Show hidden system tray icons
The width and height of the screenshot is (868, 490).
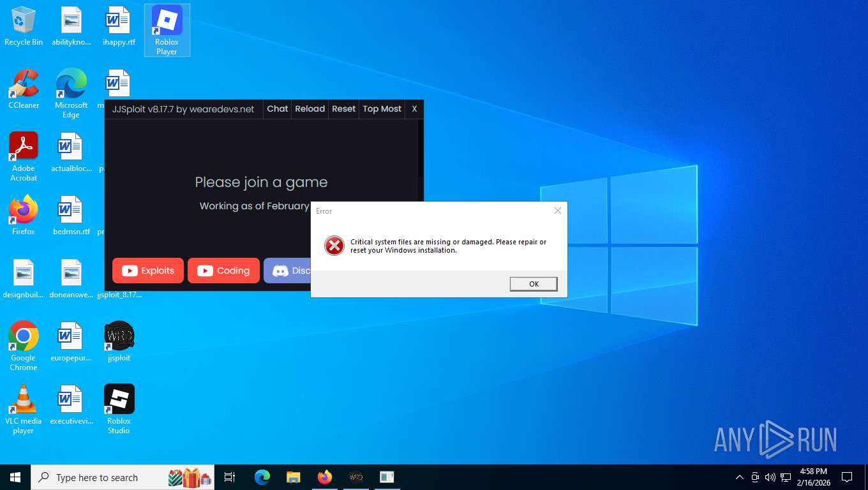click(740, 477)
